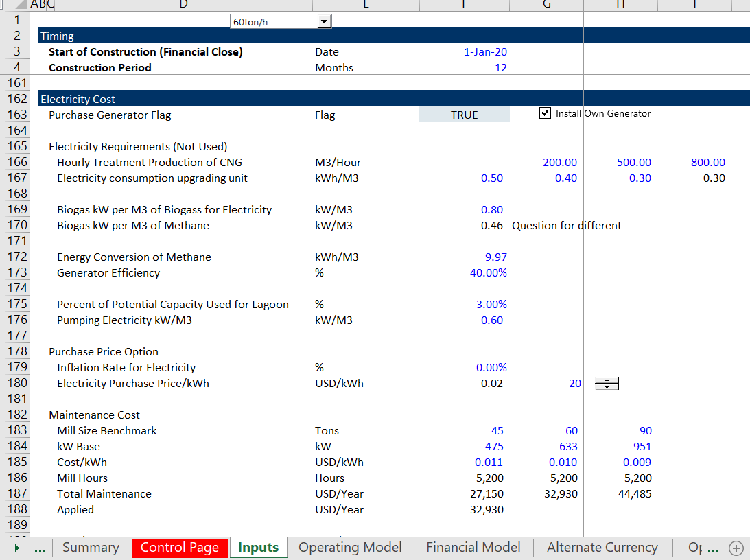The height and width of the screenshot is (560, 750).
Task: Switch to the Control Page tab
Action: (180, 548)
